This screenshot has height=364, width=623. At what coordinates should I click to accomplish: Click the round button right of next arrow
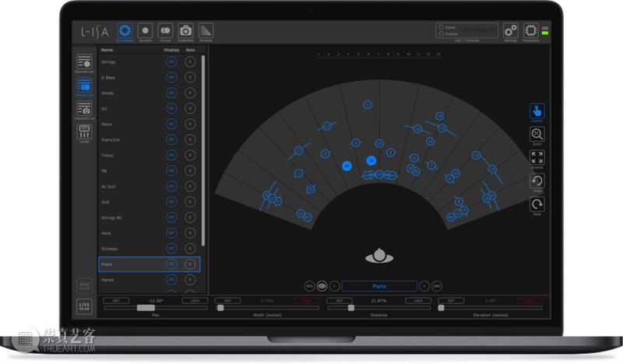[x=437, y=285]
